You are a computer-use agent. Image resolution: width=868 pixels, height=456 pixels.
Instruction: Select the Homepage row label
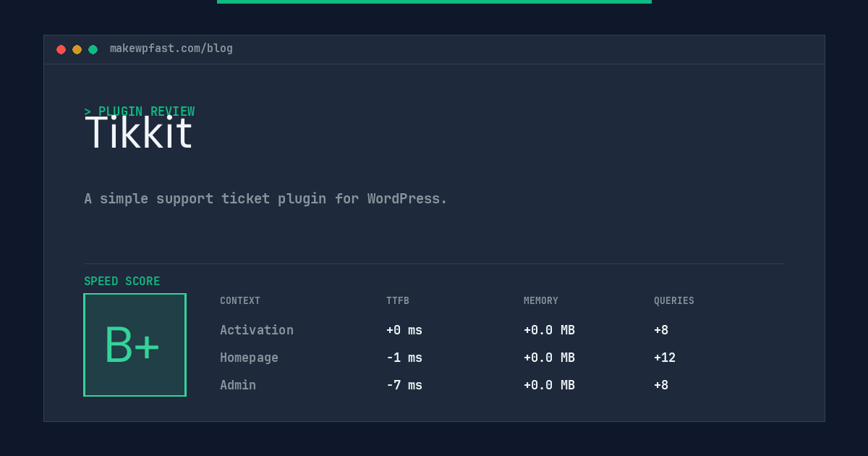point(249,358)
